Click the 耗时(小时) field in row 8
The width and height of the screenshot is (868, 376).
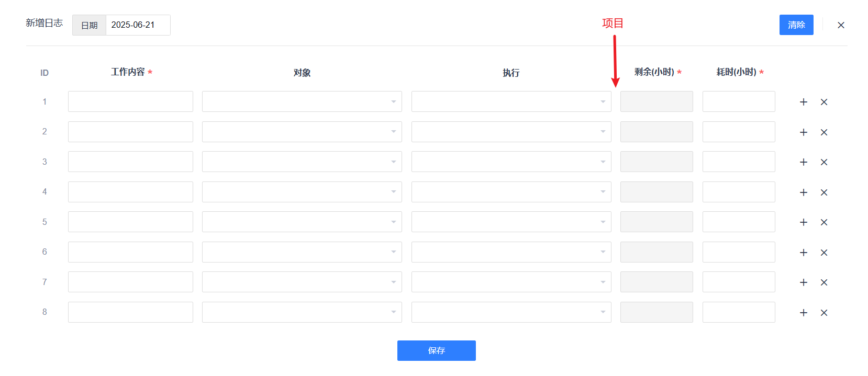[x=739, y=312]
